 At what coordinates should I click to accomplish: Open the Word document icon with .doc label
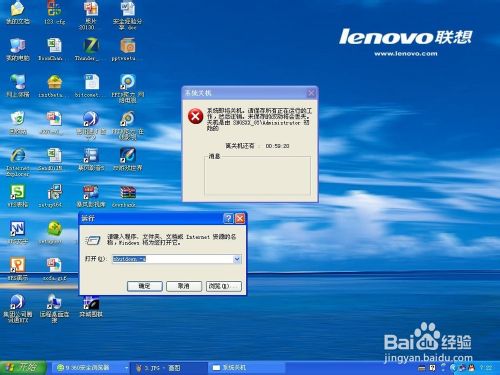pyautogui.click(x=128, y=9)
